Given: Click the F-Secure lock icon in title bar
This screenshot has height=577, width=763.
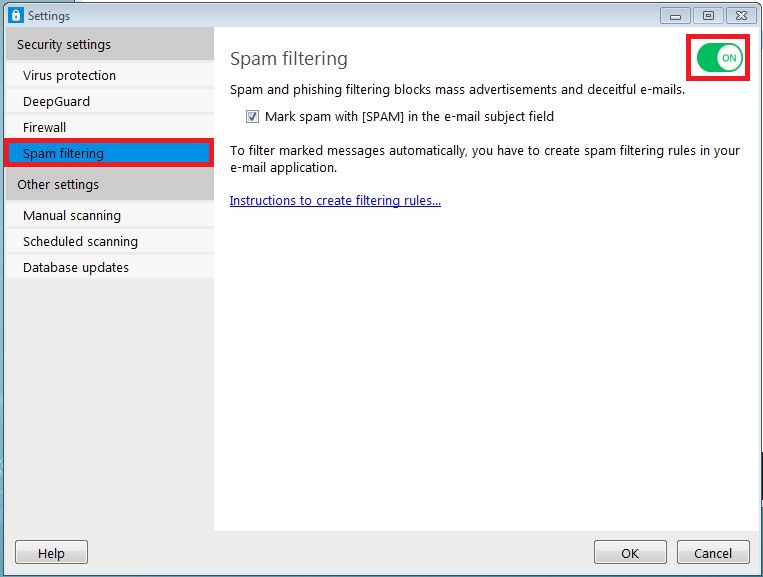Looking at the screenshot, I should pyautogui.click(x=15, y=16).
